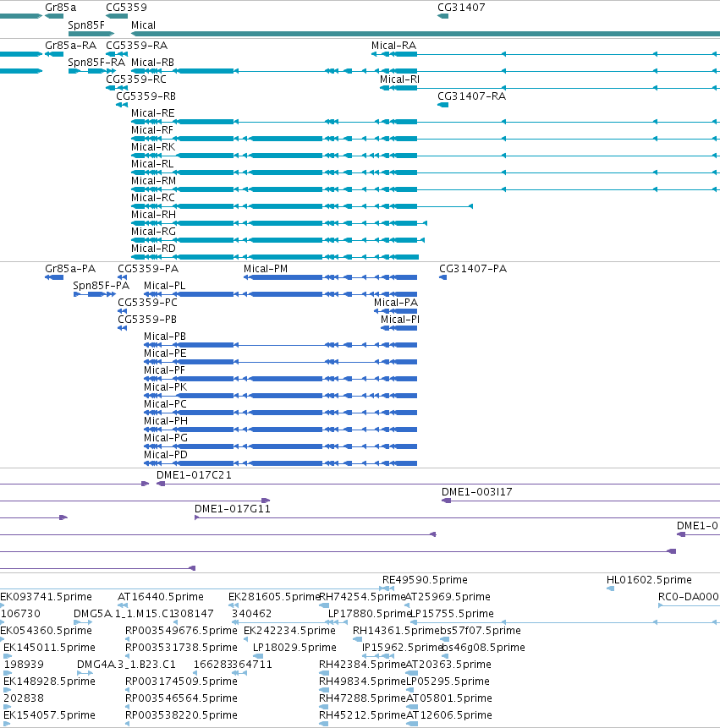Viewport: 720px width, 728px height.
Task: Open the DMG5A.1_1.M15.C1 EST label
Action: 123,614
